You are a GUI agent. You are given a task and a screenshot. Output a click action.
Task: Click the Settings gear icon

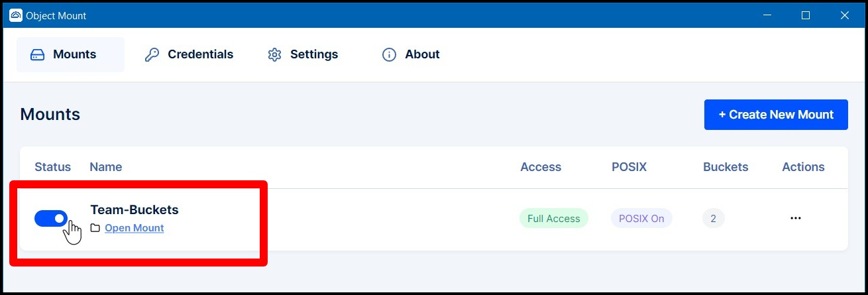274,55
